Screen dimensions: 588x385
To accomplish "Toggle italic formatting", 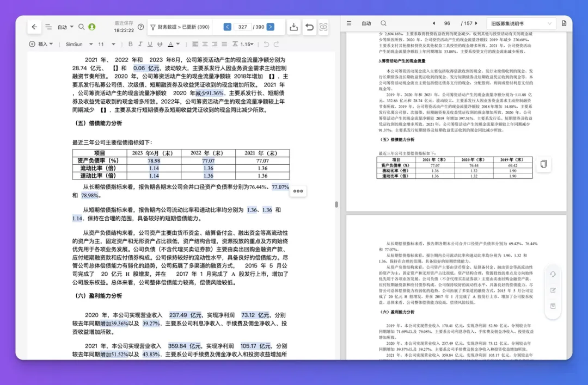I will coord(140,44).
